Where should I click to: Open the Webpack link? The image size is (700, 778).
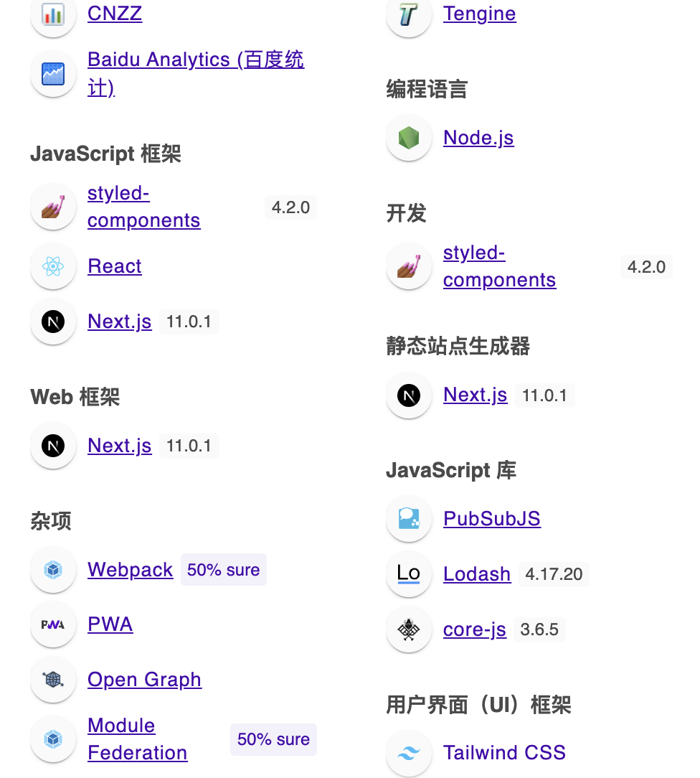click(x=131, y=569)
